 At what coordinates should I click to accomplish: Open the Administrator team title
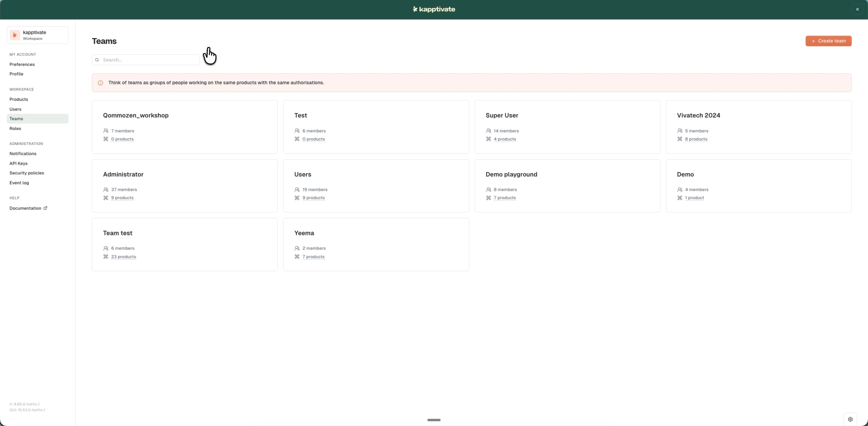click(123, 175)
